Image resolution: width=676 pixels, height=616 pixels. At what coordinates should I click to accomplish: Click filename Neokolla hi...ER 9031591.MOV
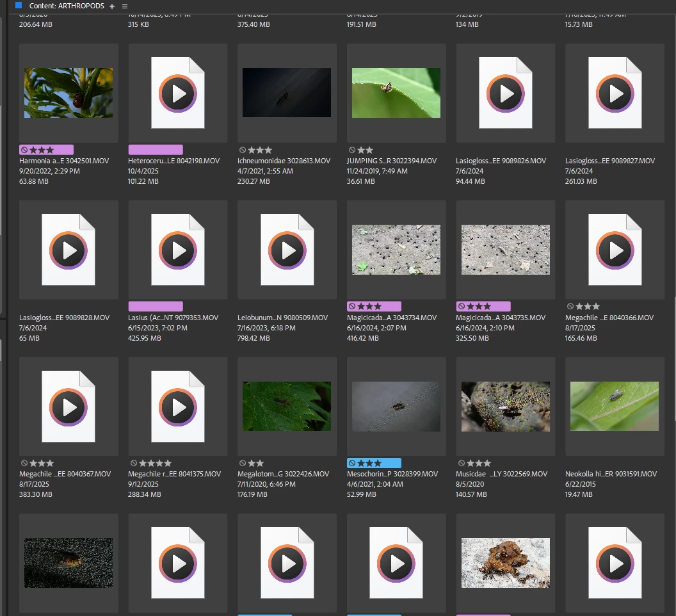pos(611,474)
